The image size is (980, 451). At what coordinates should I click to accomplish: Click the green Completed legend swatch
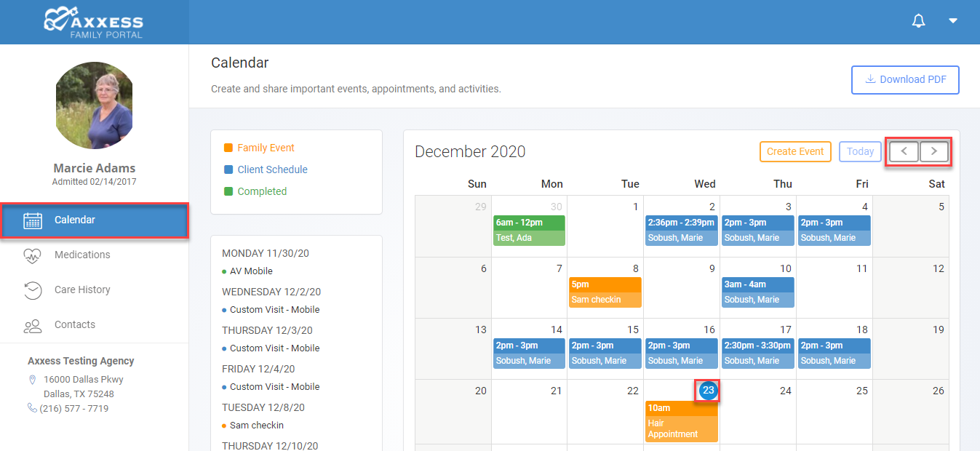coord(228,191)
